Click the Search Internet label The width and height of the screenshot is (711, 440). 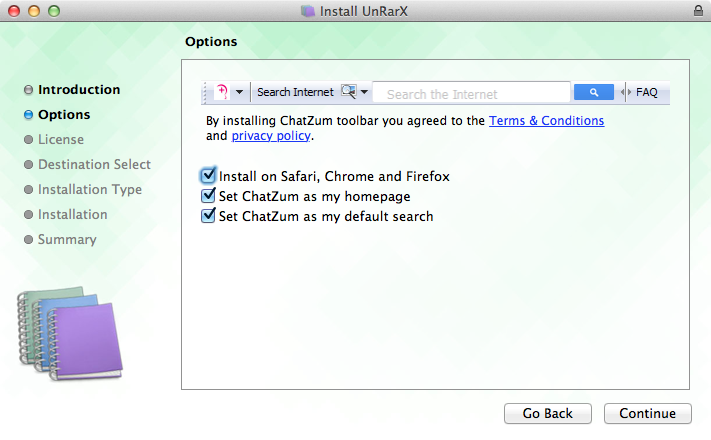click(x=295, y=92)
